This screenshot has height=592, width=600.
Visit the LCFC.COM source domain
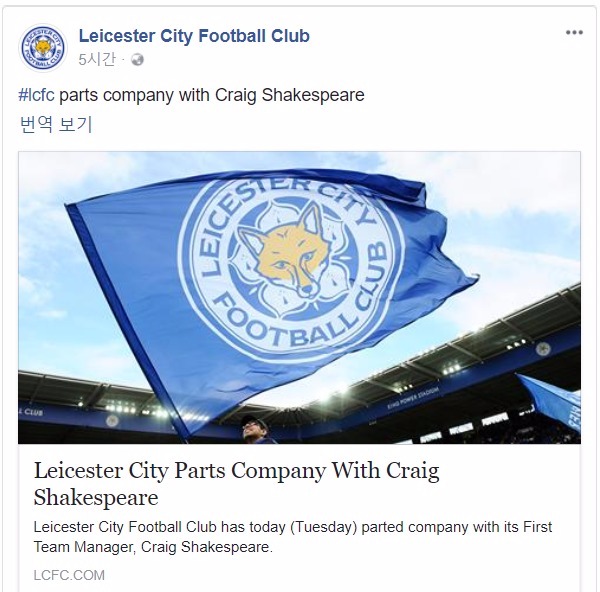point(69,575)
